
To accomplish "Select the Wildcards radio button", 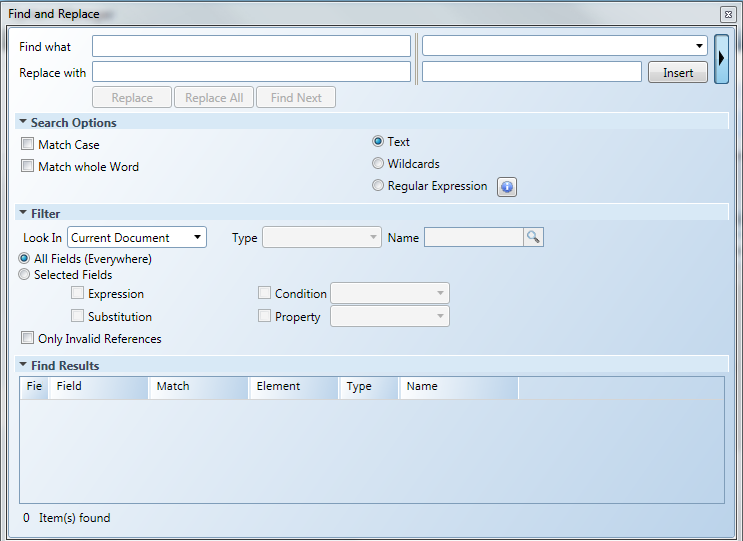I will (378, 163).
